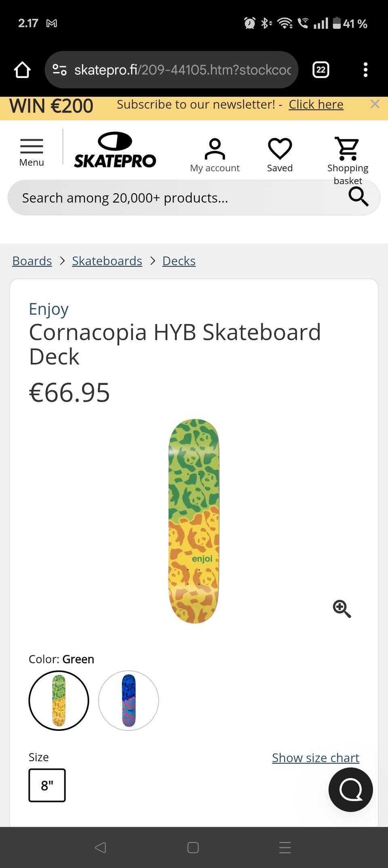Go to the Skatepro logo homepage
The image size is (388, 868).
pyautogui.click(x=115, y=150)
